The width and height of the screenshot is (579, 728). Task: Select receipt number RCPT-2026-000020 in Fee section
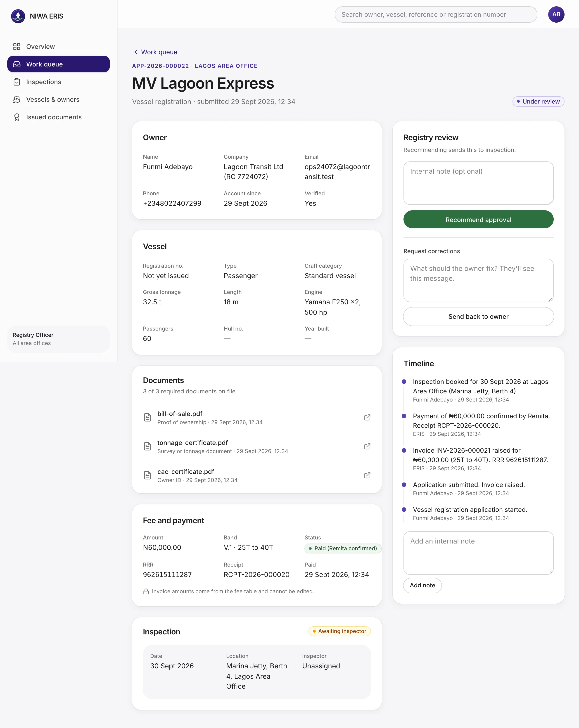coord(256,574)
